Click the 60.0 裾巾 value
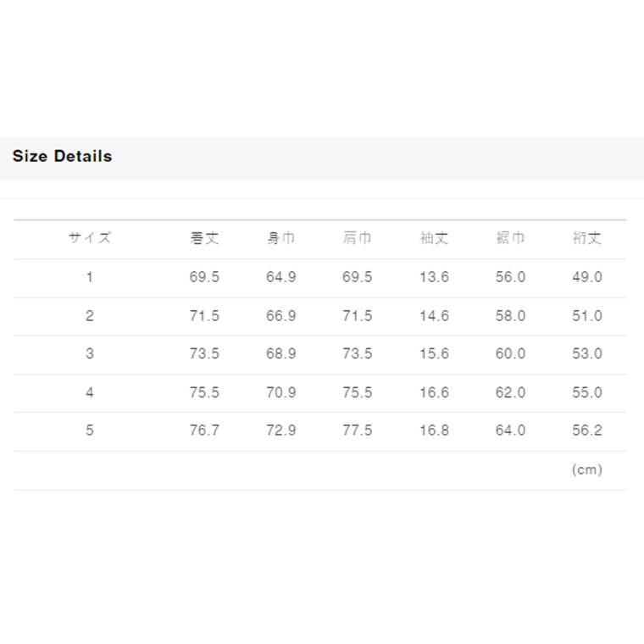This screenshot has height=644, width=644. (x=510, y=353)
